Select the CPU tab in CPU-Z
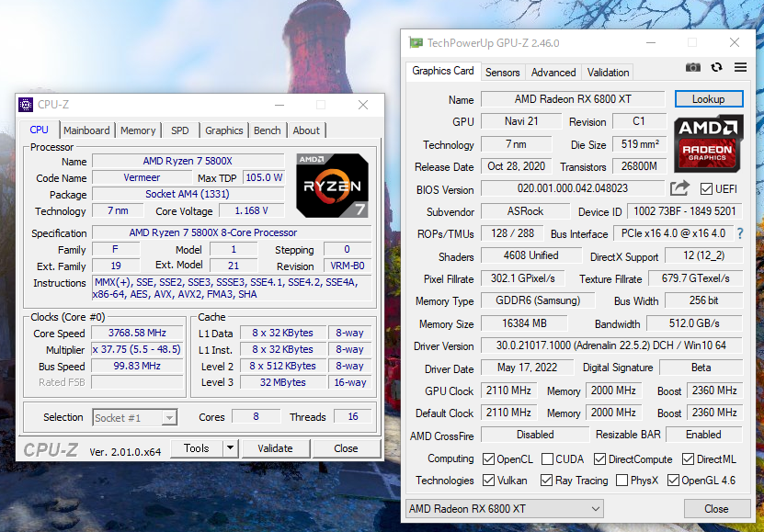 [x=39, y=130]
